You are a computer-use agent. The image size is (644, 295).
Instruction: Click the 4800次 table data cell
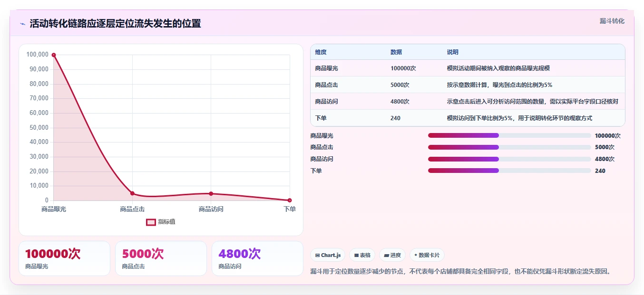[400, 102]
